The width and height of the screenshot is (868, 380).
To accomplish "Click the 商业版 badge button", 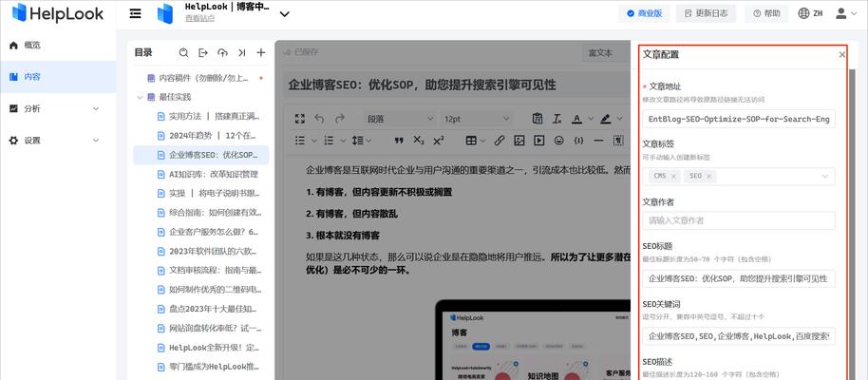I will [644, 14].
